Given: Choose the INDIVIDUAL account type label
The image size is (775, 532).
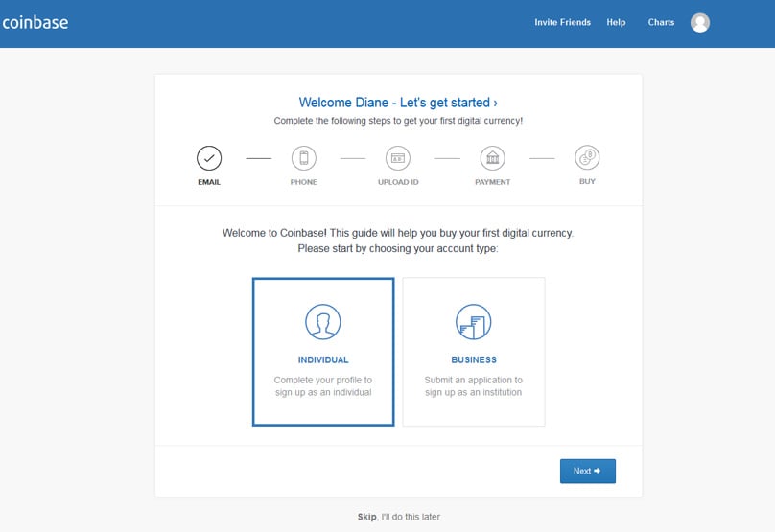Looking at the screenshot, I should click(323, 359).
